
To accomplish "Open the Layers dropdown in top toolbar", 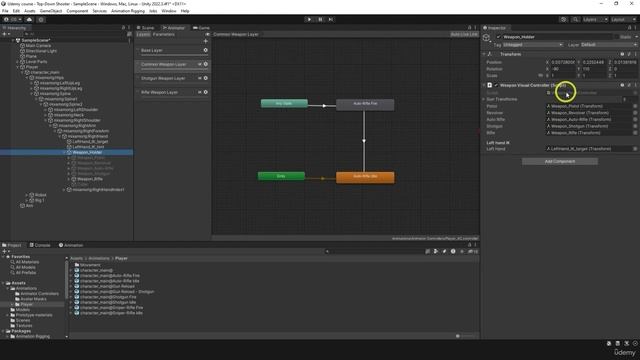I will (595, 19).
